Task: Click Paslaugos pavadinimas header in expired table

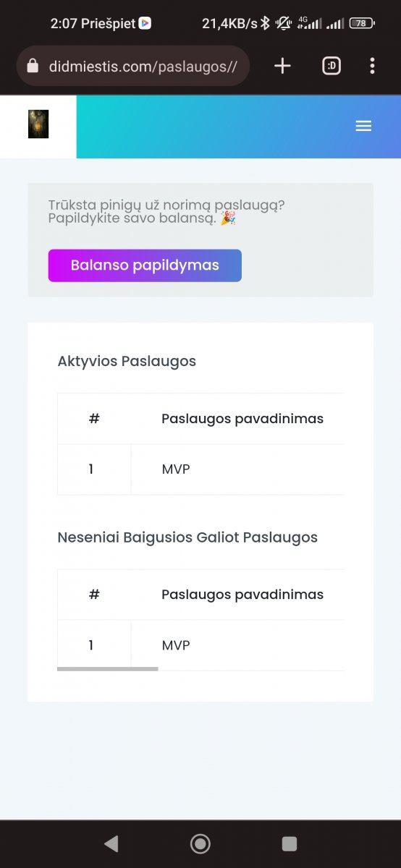Action: (242, 595)
